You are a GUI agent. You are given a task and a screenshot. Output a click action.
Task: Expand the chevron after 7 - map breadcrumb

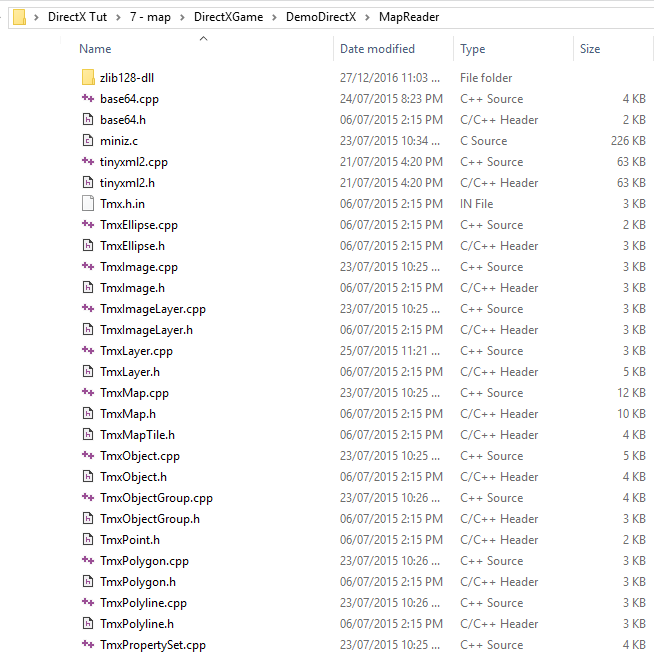[x=182, y=17]
